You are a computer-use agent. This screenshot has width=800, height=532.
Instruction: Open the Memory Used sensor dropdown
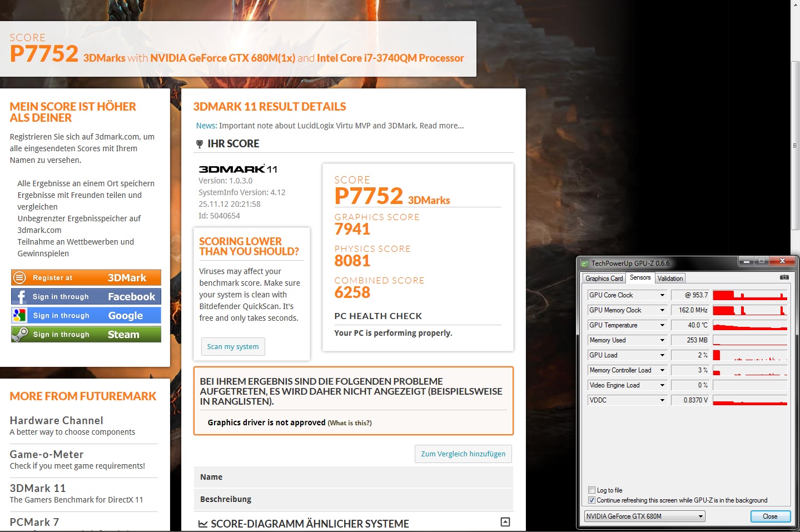click(x=662, y=340)
